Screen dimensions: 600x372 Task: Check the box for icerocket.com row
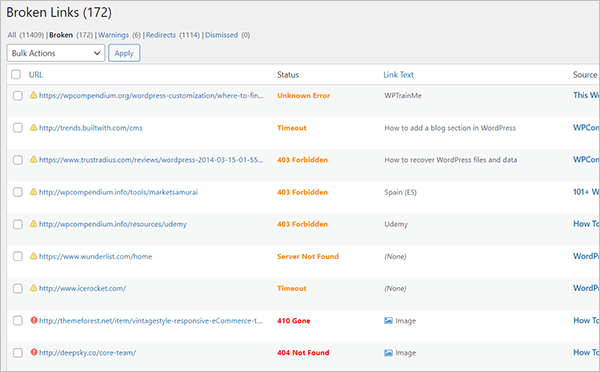18,289
